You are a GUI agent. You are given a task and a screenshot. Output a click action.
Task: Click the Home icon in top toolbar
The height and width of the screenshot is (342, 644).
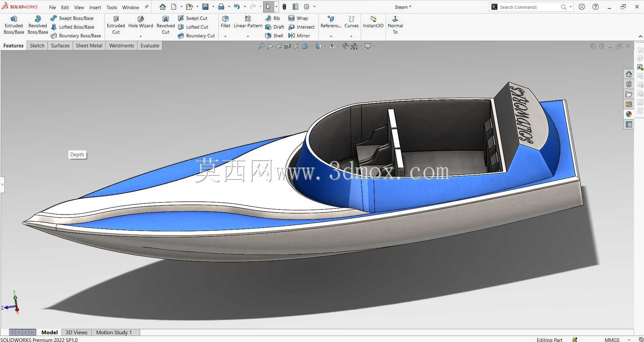[x=163, y=7]
